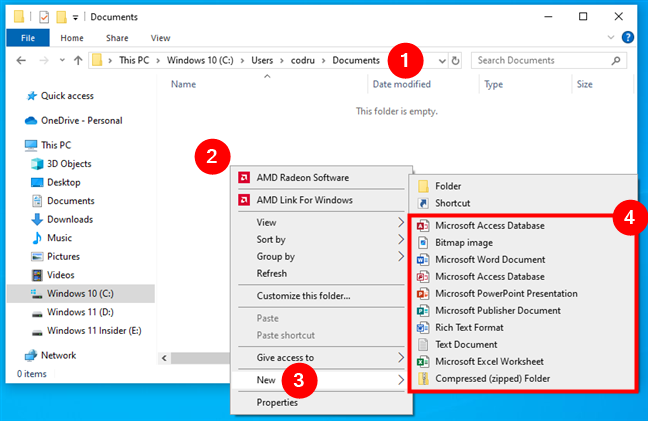Screen dimensions: 648x421
Task: Create a new Folder
Action: point(522,186)
